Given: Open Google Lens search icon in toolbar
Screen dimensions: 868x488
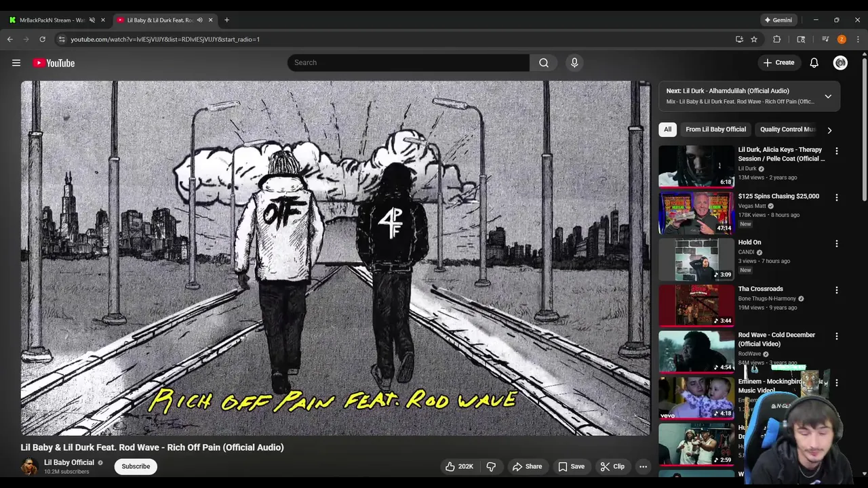Looking at the screenshot, I should (x=801, y=39).
